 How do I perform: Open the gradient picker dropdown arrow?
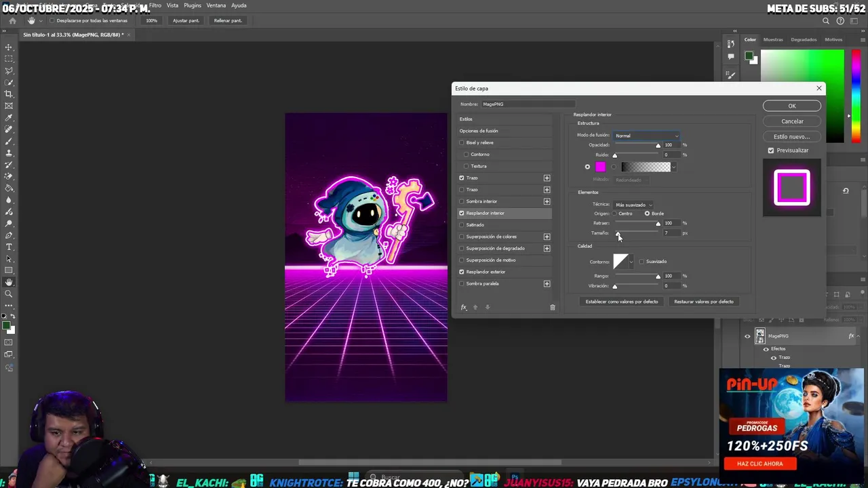[x=673, y=167]
